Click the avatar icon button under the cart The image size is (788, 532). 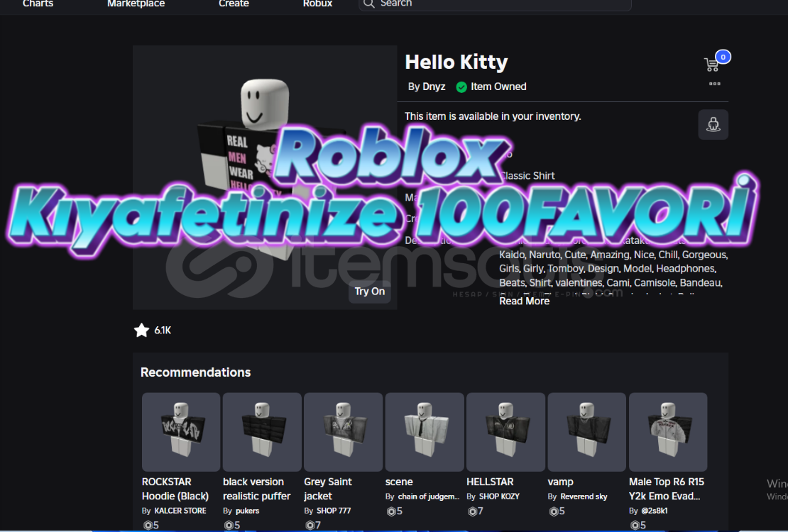tap(713, 125)
